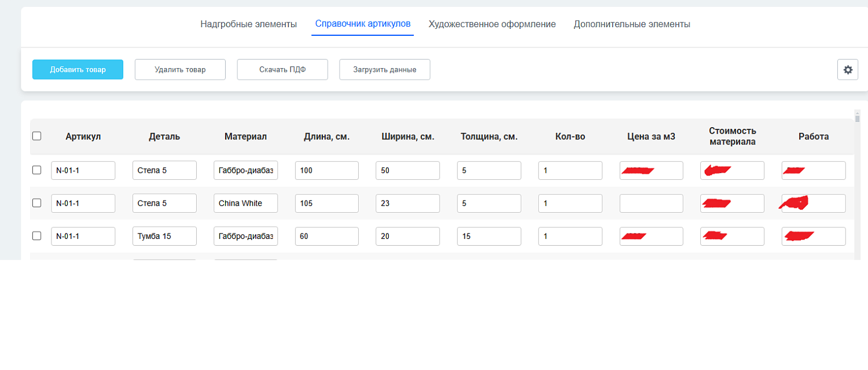
Task: Check the select-all checkbox in the table header
Action: 36,135
